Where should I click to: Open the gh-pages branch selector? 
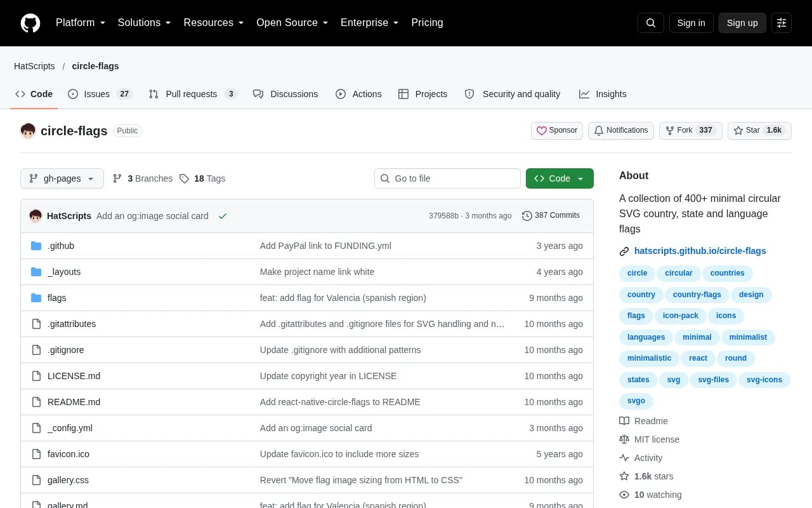coord(62,178)
